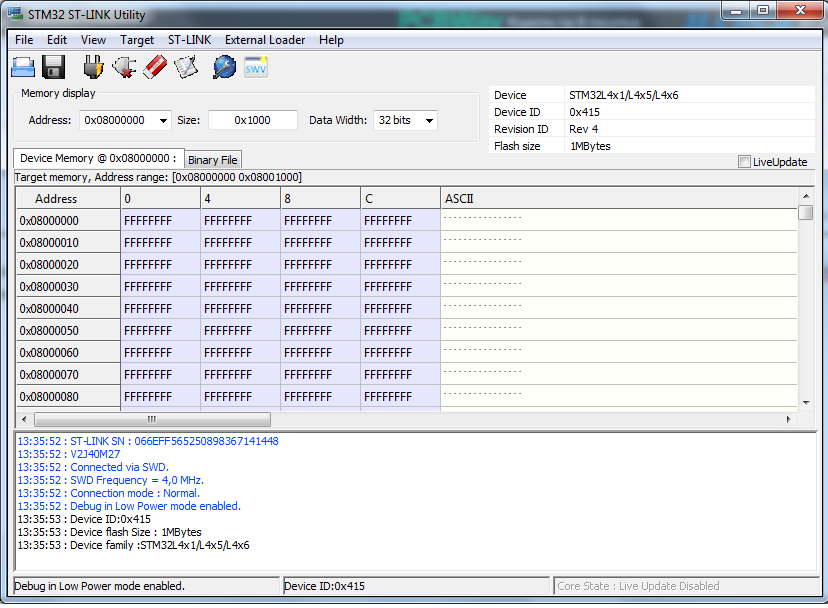Open the External Loader menu
828x608 pixels.
coord(265,40)
